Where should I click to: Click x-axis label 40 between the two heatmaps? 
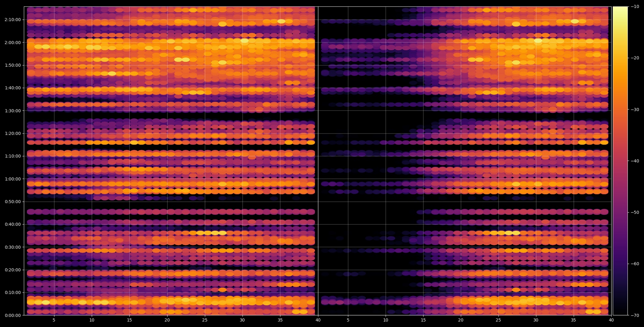tap(318, 320)
